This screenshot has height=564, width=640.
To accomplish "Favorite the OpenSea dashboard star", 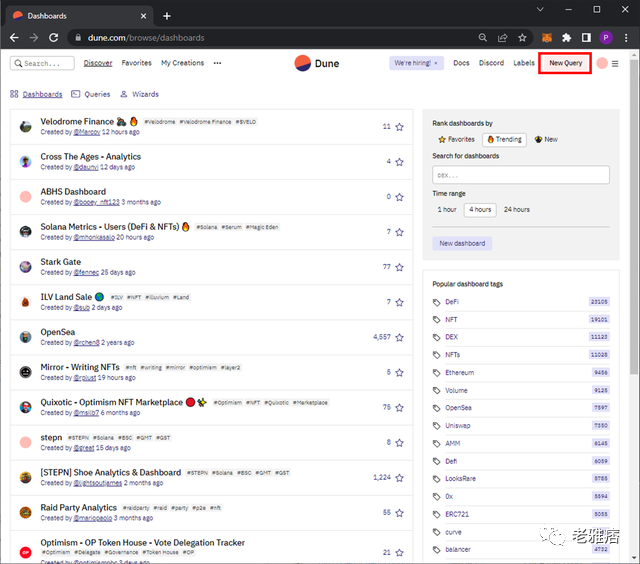I will coord(399,338).
